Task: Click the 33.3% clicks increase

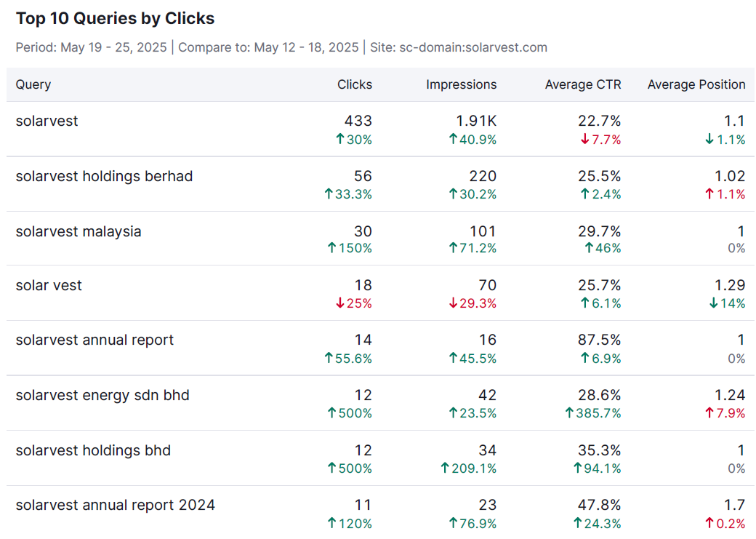Action: (x=348, y=194)
